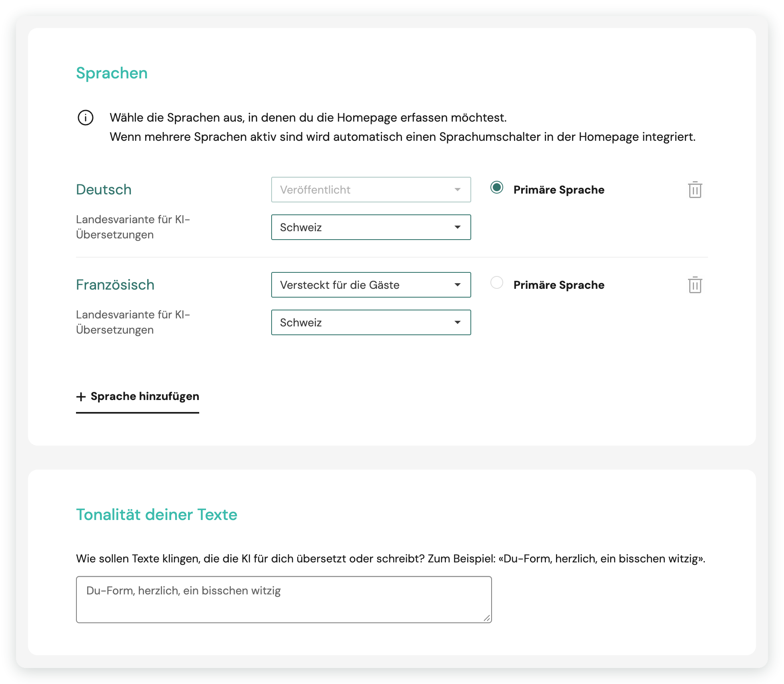
Task: Click the plus icon for adding a language
Action: point(81,396)
